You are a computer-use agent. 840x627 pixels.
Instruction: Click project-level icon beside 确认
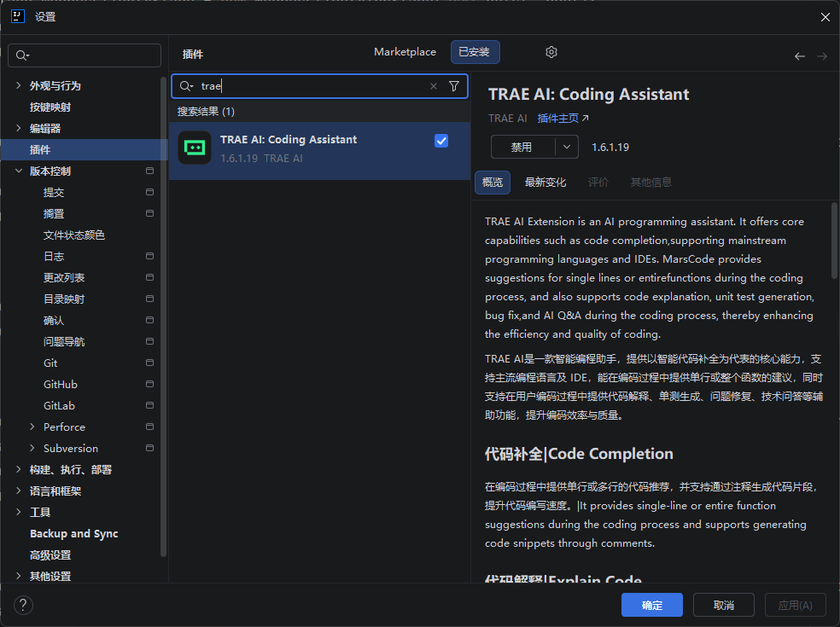tap(149, 320)
